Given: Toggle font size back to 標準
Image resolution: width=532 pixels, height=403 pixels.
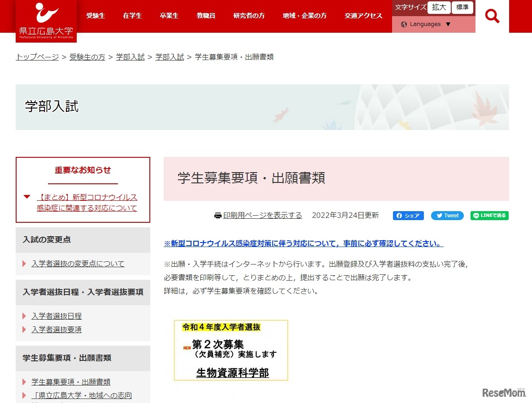Looking at the screenshot, I should tap(462, 7).
